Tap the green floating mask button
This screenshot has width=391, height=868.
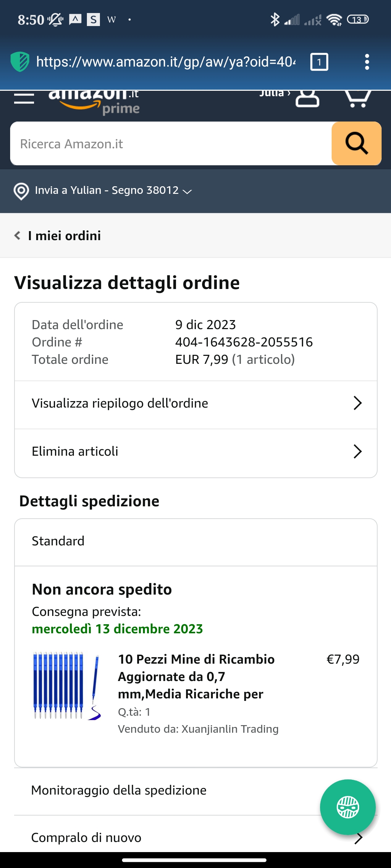pyautogui.click(x=348, y=807)
